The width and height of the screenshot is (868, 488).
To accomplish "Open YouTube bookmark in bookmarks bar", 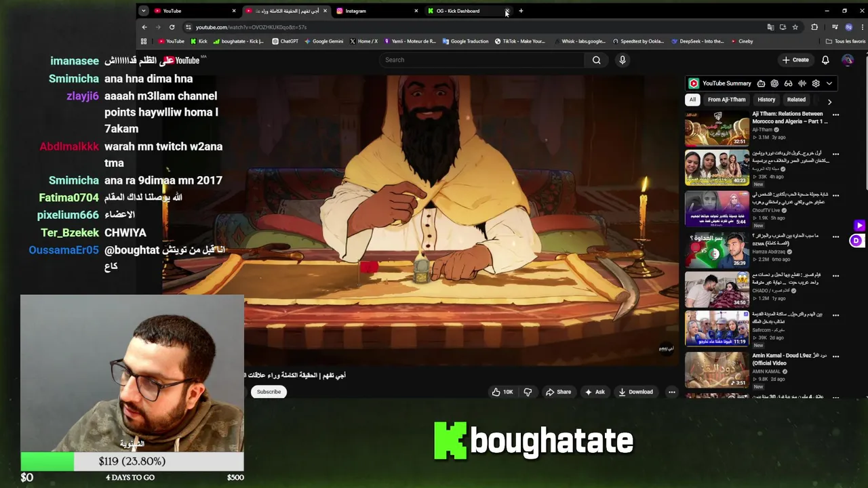I will point(172,41).
